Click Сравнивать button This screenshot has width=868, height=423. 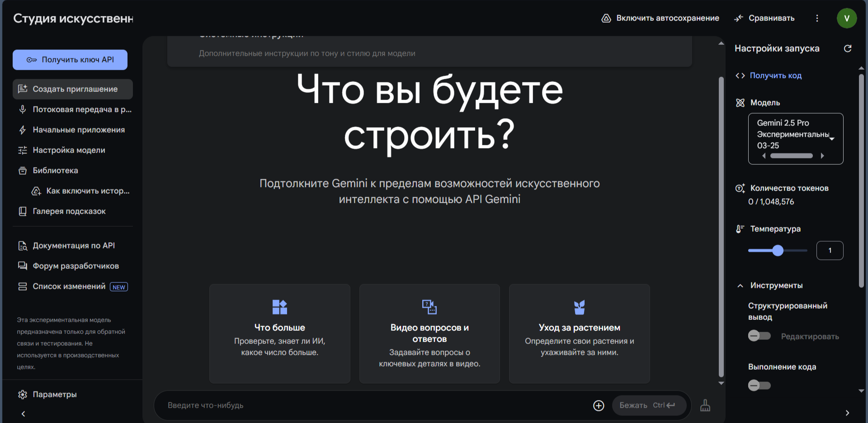(764, 18)
